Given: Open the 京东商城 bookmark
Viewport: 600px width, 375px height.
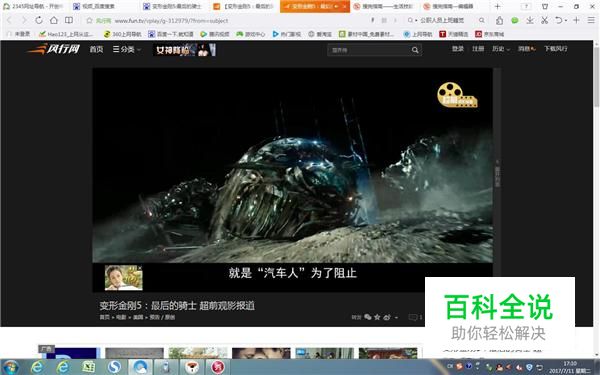Looking at the screenshot, I should coord(489,34).
